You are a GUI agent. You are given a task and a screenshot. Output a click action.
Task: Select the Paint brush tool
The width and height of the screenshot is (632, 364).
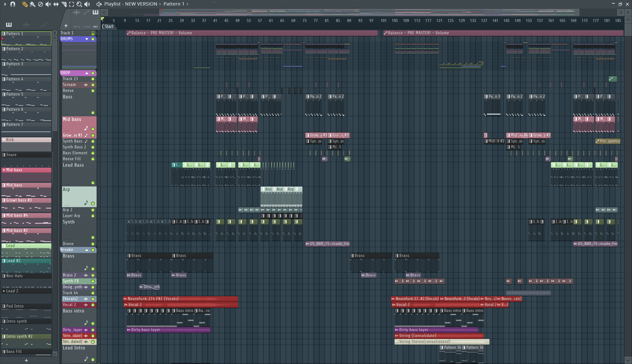pyautogui.click(x=33, y=4)
